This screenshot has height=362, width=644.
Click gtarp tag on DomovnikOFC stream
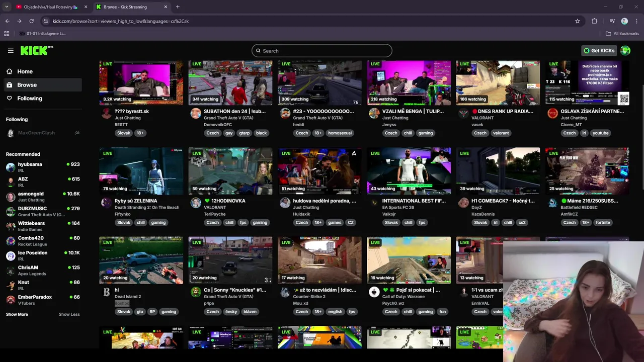tap(245, 133)
